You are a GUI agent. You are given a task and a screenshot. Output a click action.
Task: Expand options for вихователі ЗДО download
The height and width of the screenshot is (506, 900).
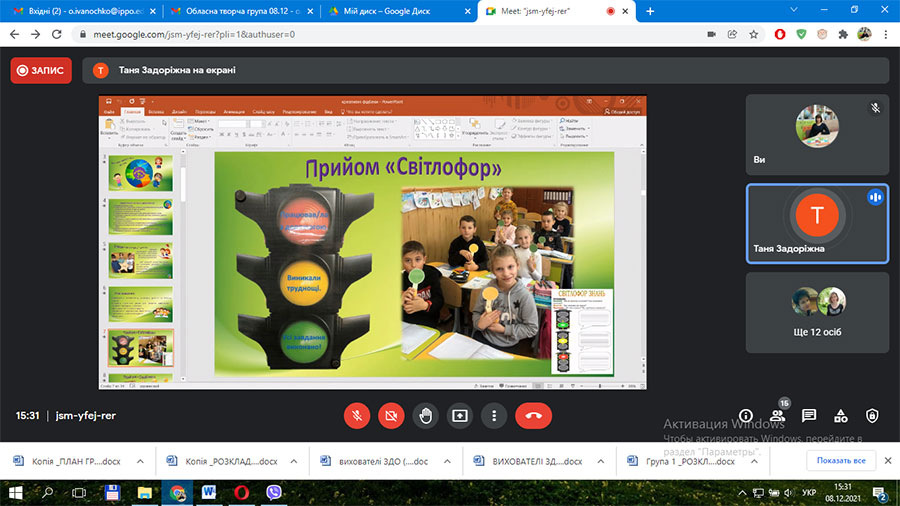point(447,461)
